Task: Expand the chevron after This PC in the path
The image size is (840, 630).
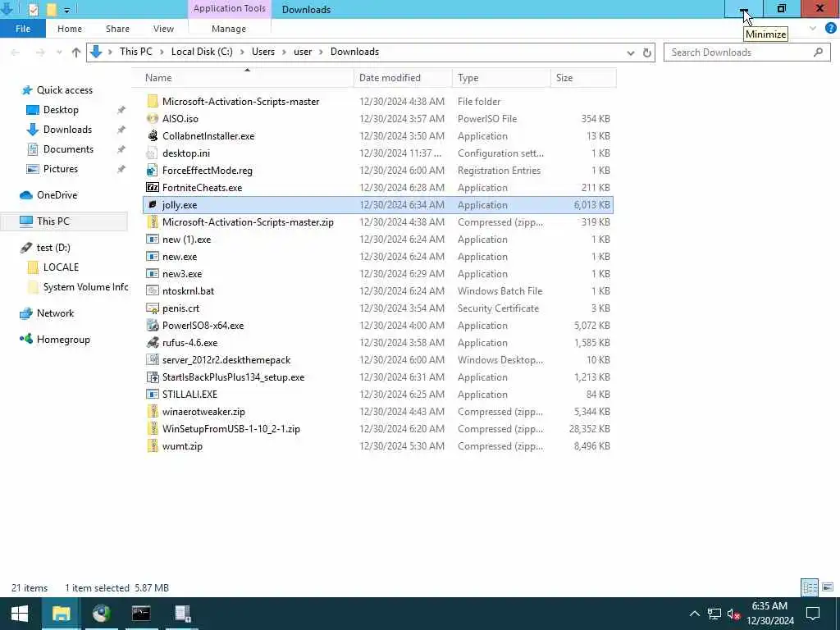Action: coord(162,52)
